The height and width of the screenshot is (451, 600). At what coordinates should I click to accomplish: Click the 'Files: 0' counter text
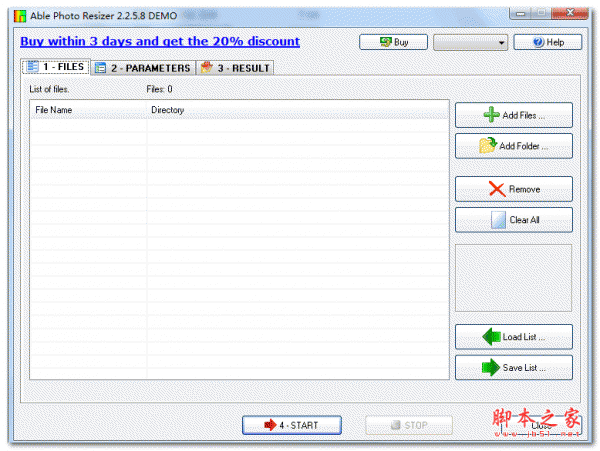159,89
